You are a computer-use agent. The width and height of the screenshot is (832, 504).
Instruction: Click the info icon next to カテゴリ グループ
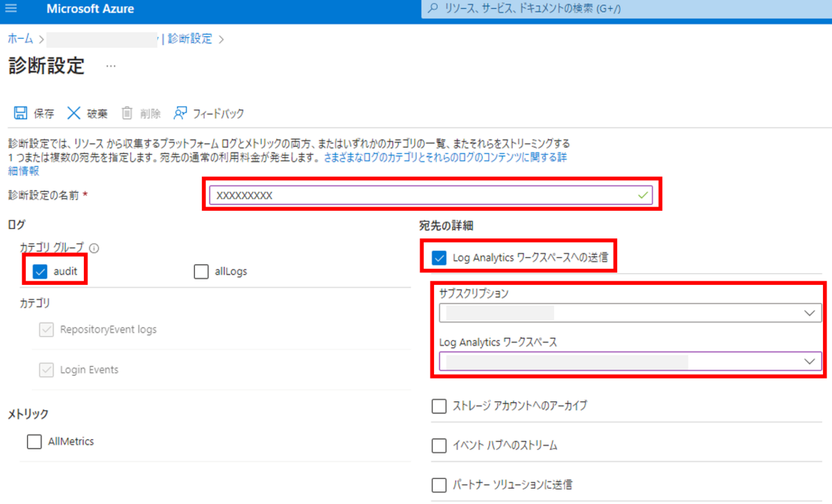(x=94, y=247)
